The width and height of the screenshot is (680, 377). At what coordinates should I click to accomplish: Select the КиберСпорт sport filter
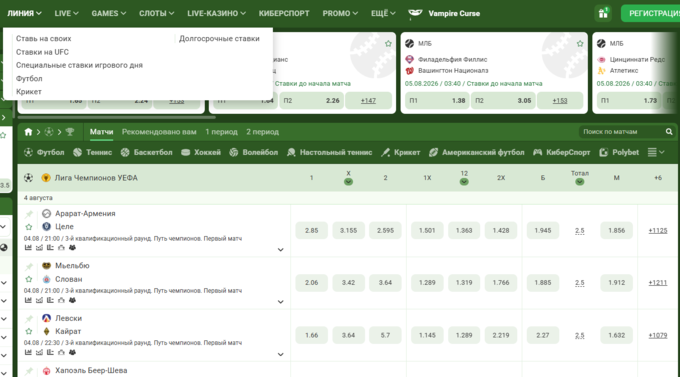[x=562, y=152]
